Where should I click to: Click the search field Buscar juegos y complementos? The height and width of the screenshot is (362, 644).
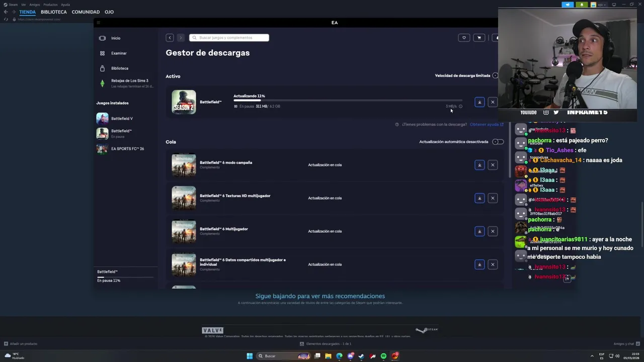tap(229, 38)
